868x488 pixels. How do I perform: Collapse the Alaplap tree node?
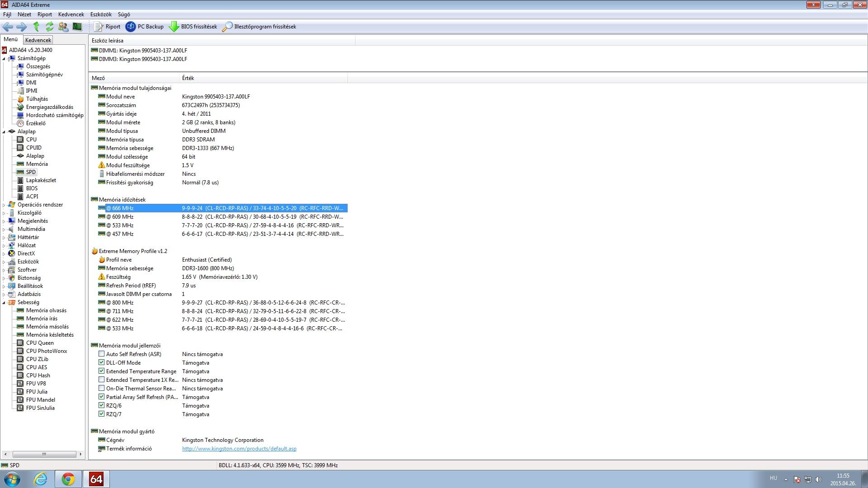[4, 132]
